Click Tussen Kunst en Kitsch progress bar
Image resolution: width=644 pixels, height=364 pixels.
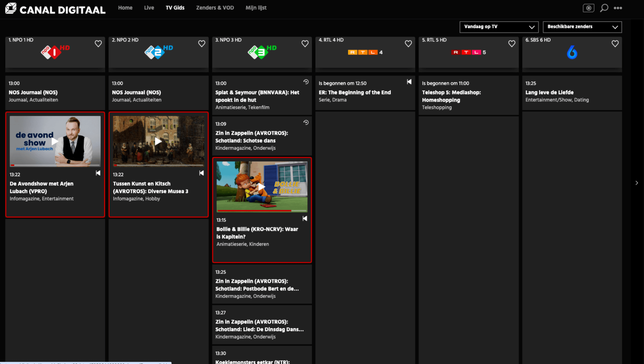(158, 165)
